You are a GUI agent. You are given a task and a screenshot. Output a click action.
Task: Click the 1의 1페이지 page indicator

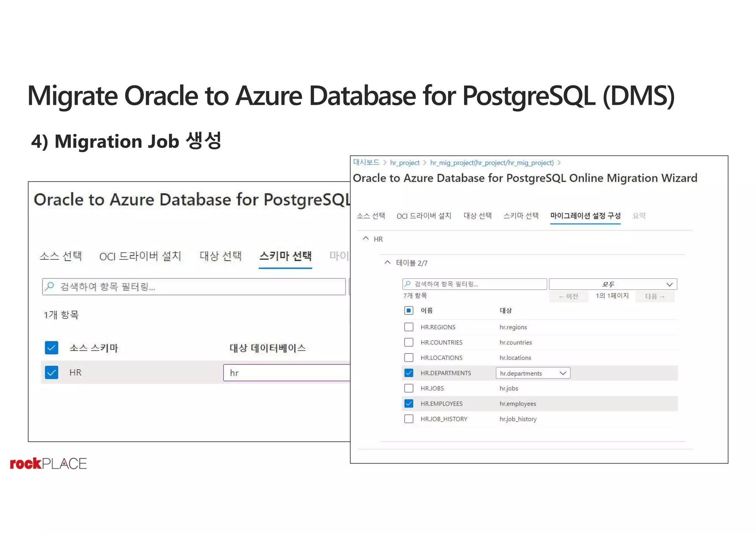click(612, 296)
